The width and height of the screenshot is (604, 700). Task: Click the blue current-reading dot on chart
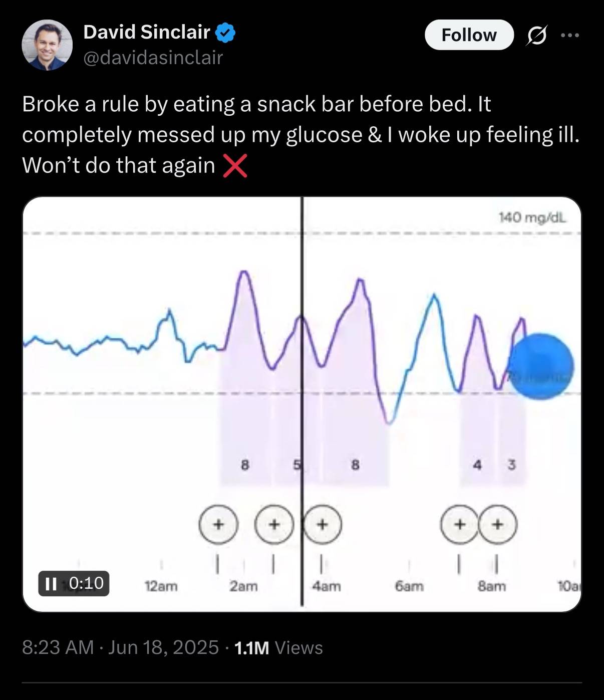pos(541,366)
